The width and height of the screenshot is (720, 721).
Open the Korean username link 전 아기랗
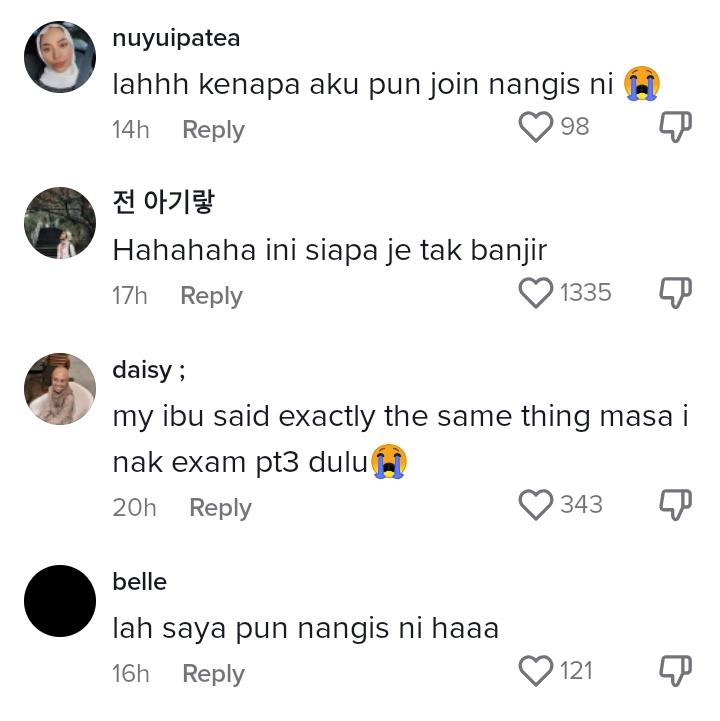(x=164, y=202)
